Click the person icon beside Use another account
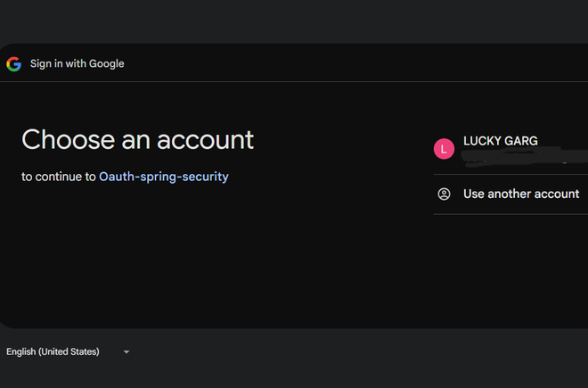 [444, 194]
